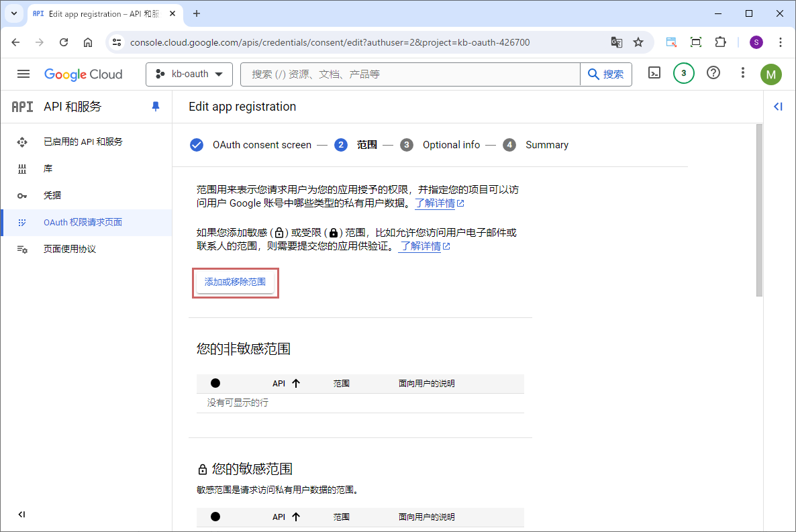Click the Google Translate icon in address bar
Viewport: 796px width, 532px height.
click(616, 42)
